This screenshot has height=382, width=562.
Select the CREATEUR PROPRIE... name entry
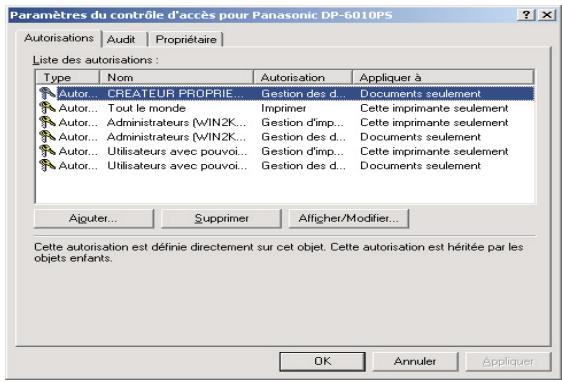click(175, 94)
